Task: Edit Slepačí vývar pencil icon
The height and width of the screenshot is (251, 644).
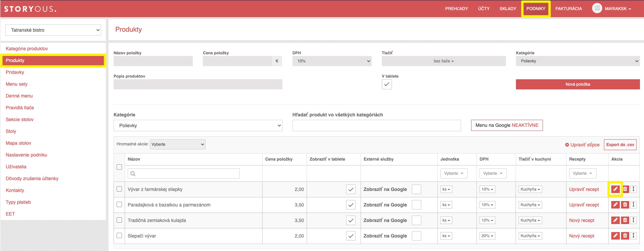Action: tap(615, 235)
